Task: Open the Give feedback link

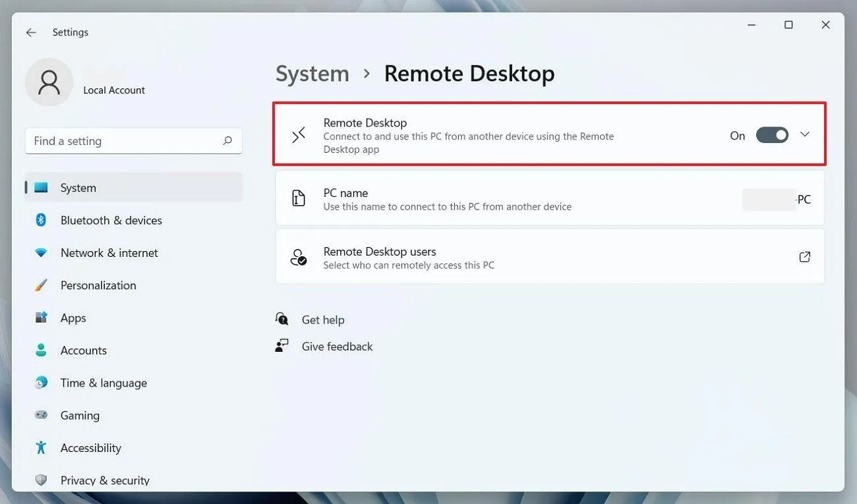Action: tap(337, 346)
